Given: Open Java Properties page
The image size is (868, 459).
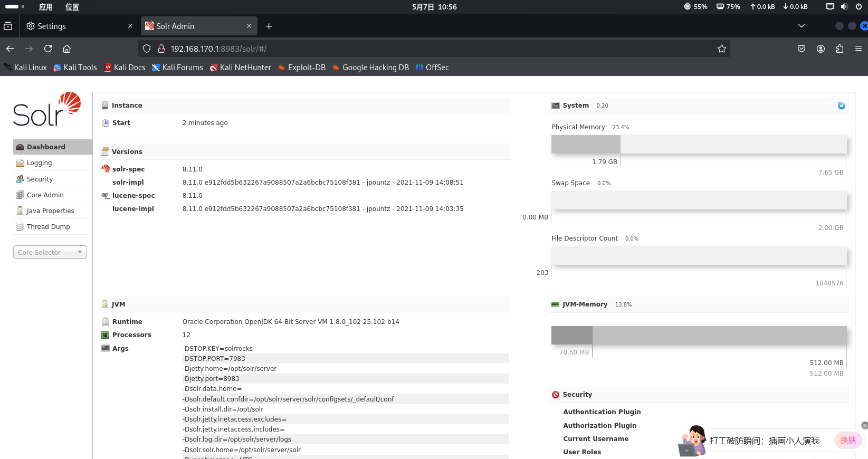Looking at the screenshot, I should point(53,211).
